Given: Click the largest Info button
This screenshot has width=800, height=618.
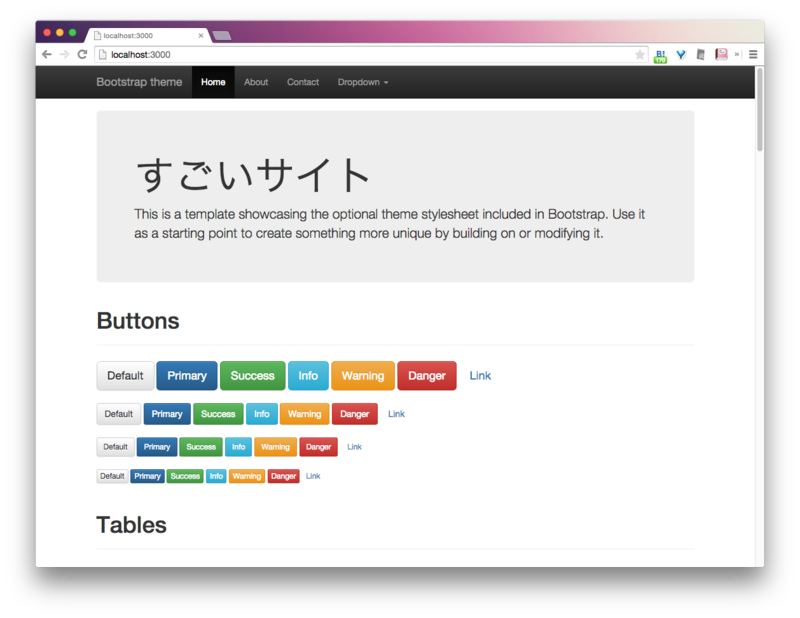Looking at the screenshot, I should tap(308, 376).
